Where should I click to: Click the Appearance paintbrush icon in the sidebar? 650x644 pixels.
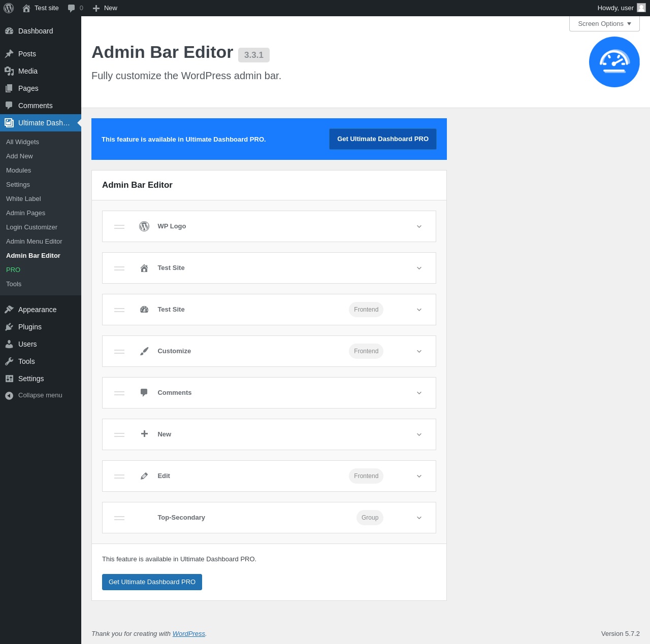[x=9, y=310]
